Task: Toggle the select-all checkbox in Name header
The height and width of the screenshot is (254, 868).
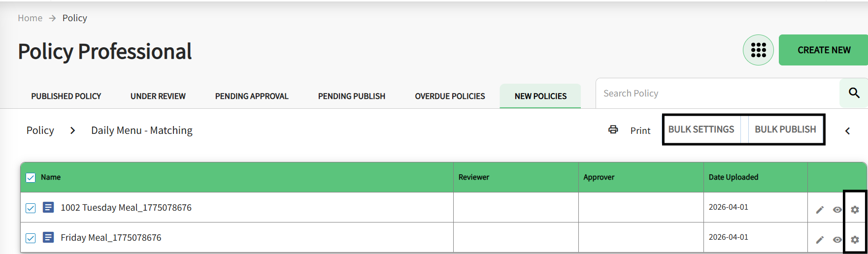Action: (31, 178)
